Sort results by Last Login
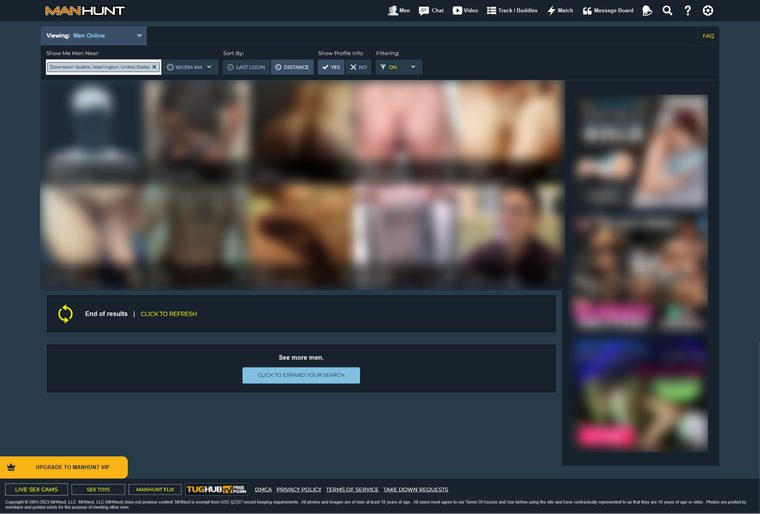 [246, 67]
